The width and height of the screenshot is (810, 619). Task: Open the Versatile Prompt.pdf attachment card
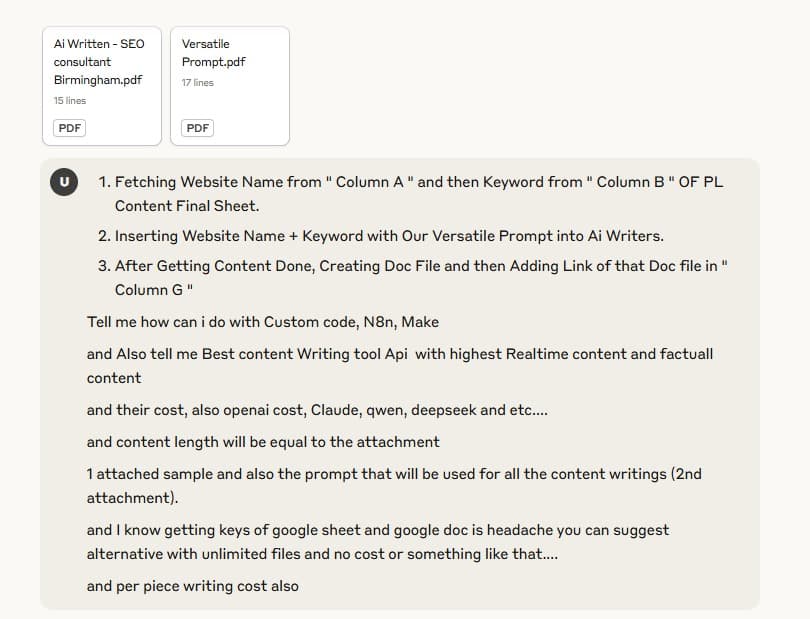(230, 86)
